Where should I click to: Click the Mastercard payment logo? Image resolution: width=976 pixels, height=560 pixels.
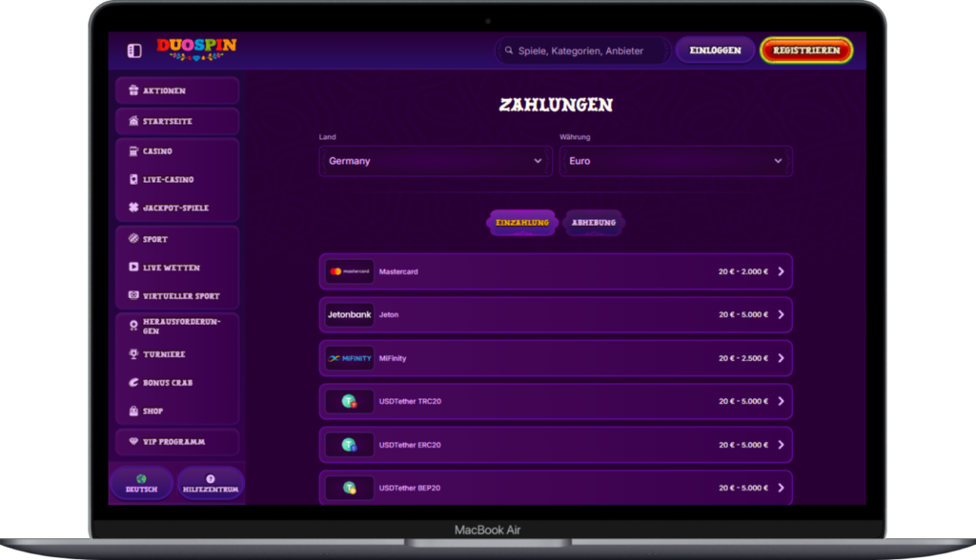[349, 270]
